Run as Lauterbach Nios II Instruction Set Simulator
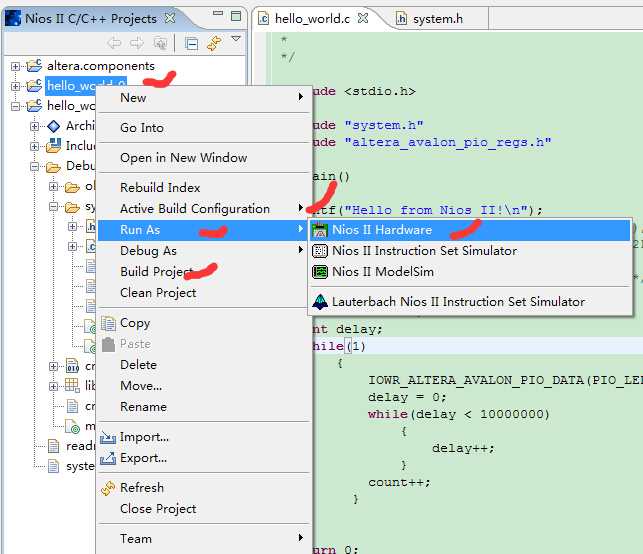The image size is (643, 554). (x=470, y=302)
